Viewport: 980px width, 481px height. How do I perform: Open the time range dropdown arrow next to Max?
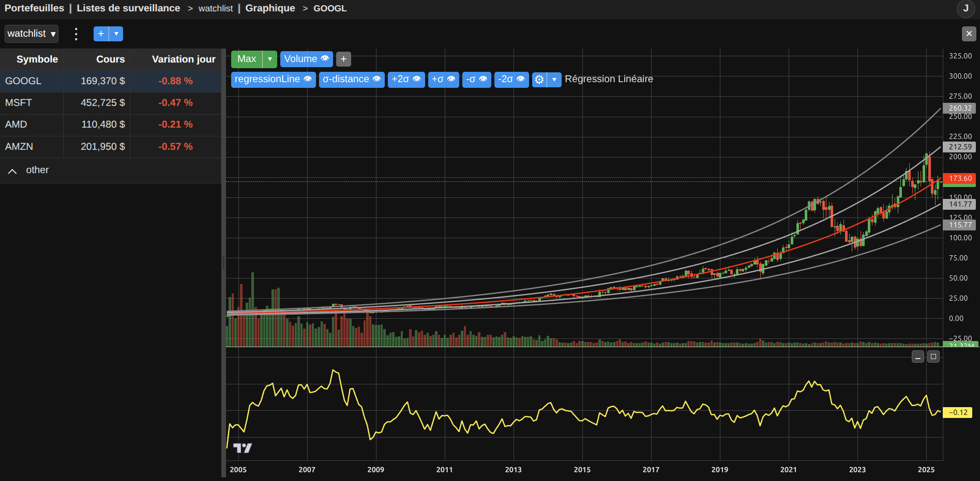coord(270,59)
